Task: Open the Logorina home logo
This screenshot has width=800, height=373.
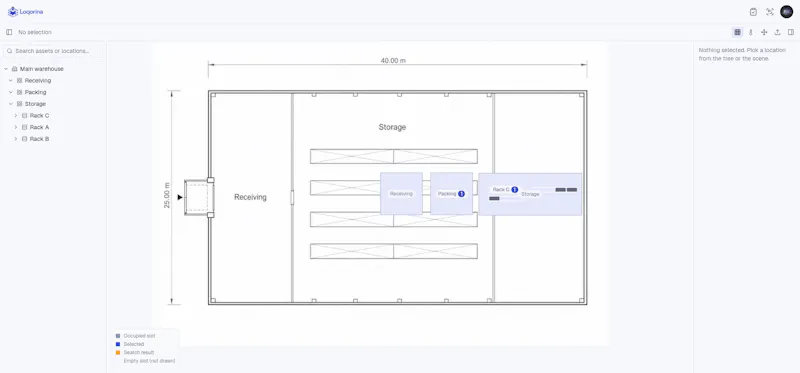Action: [26, 12]
